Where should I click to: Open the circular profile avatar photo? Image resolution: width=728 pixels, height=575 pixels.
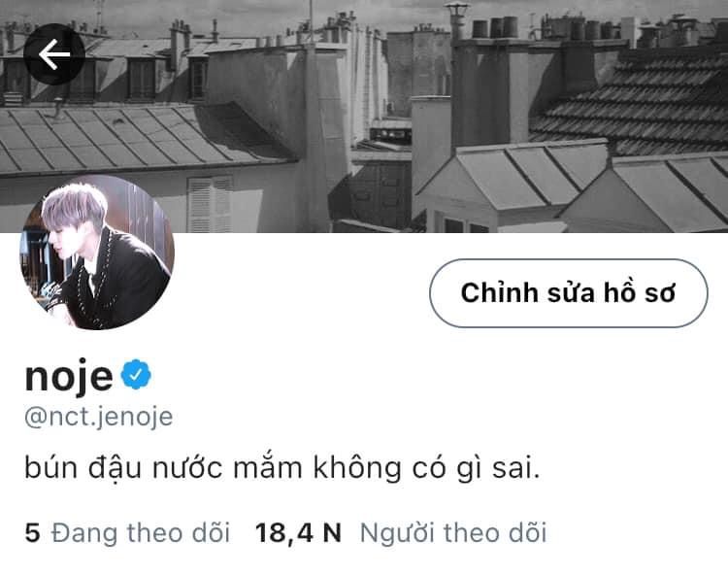click(x=97, y=252)
